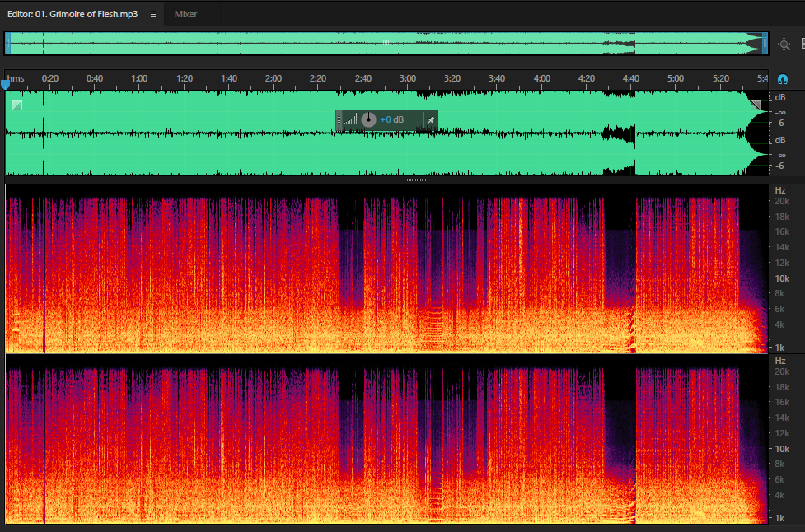Viewport: 805px width, 532px height.
Task: Click the center grip of the overview navigator
Action: click(x=386, y=43)
